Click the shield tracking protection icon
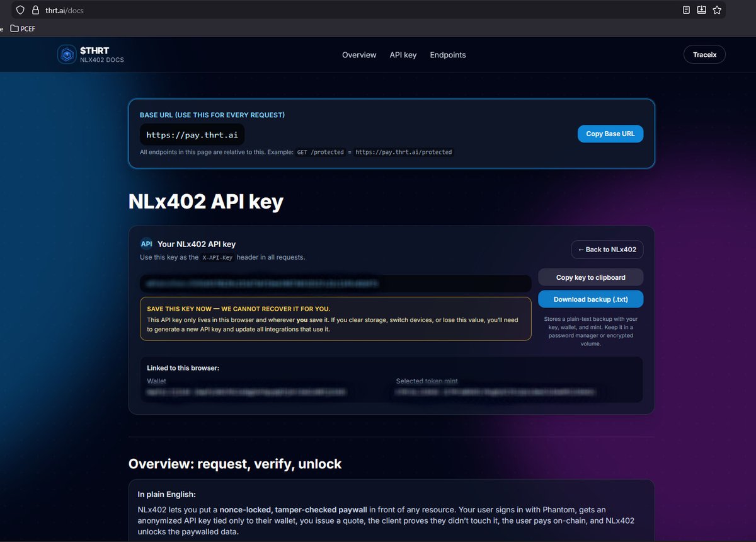This screenshot has height=542, width=756. tap(21, 10)
